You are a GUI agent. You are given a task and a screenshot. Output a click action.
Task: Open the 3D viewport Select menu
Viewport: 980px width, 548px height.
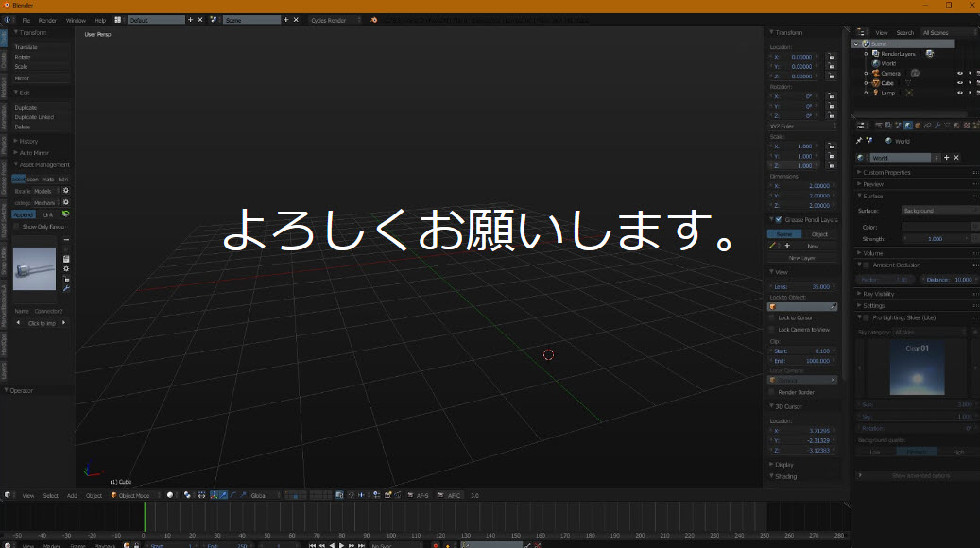point(51,495)
